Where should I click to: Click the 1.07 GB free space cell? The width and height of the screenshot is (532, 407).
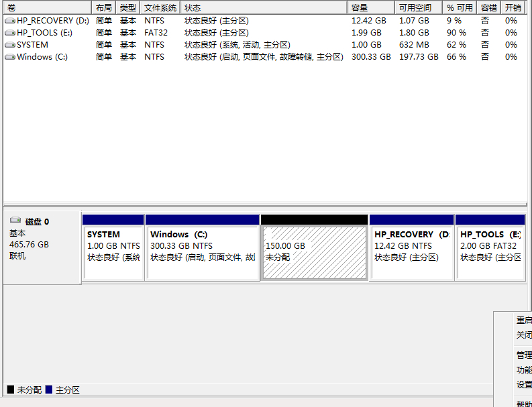coord(414,21)
